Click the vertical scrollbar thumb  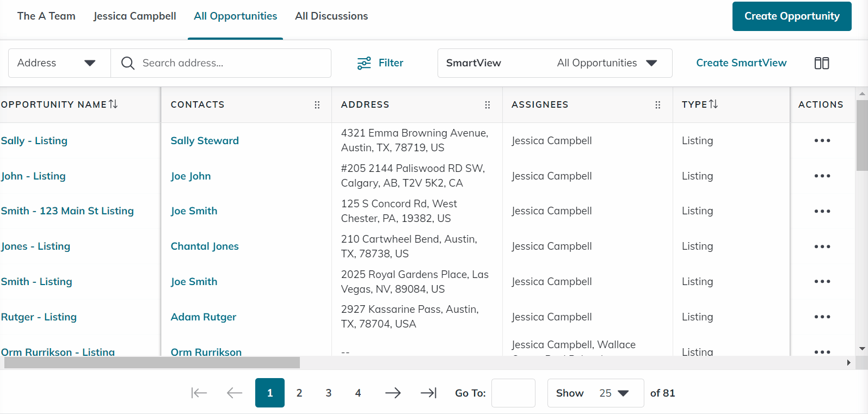pos(862,135)
